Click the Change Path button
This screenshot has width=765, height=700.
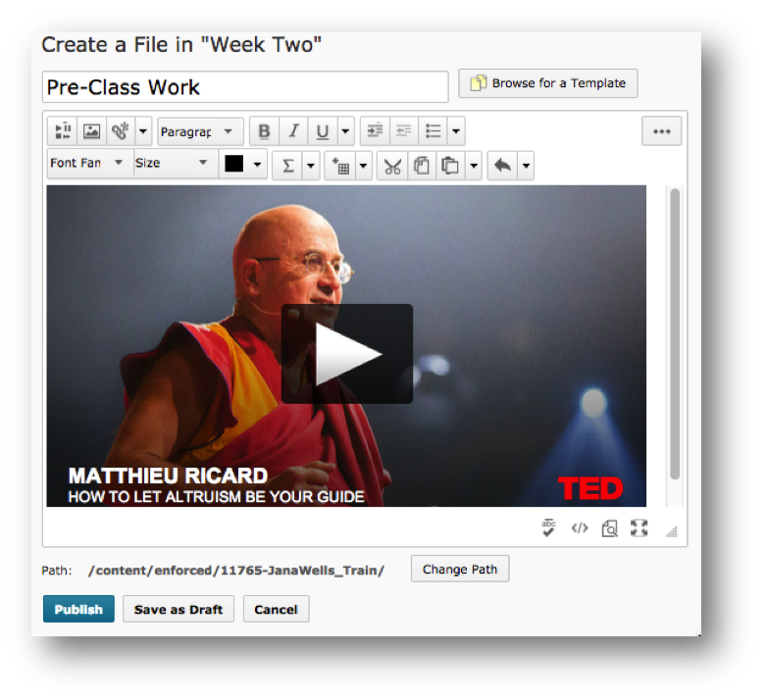(460, 569)
